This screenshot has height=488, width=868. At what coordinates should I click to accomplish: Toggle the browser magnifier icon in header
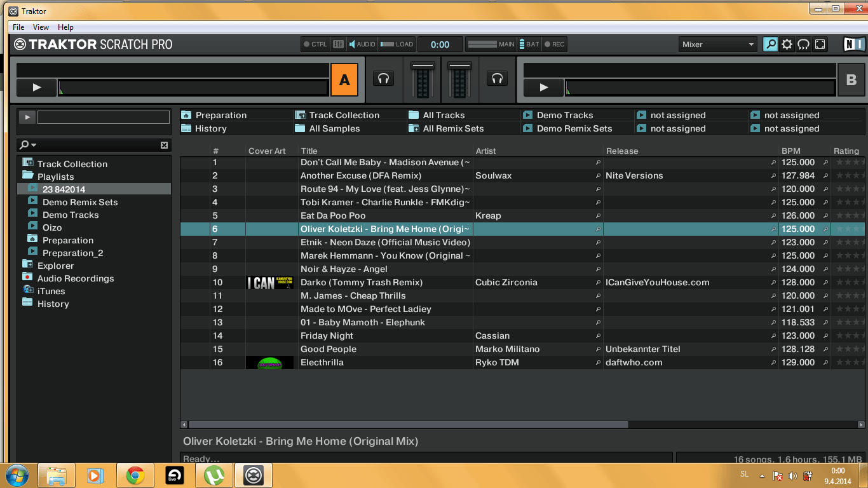(770, 44)
